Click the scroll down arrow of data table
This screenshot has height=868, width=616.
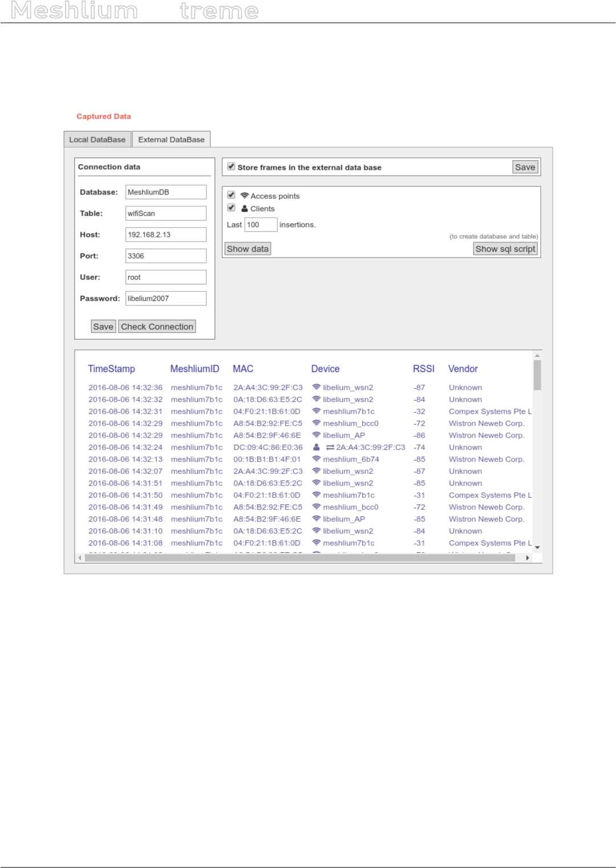pyautogui.click(x=537, y=547)
